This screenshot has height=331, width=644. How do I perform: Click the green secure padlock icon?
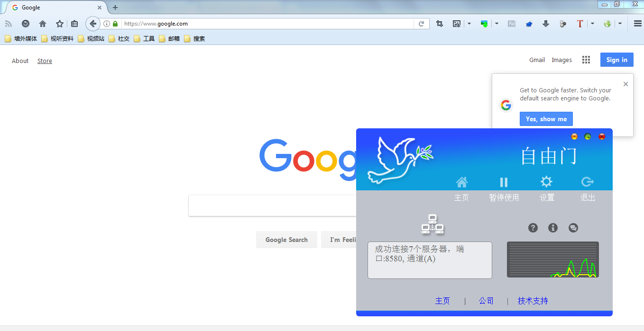point(115,24)
